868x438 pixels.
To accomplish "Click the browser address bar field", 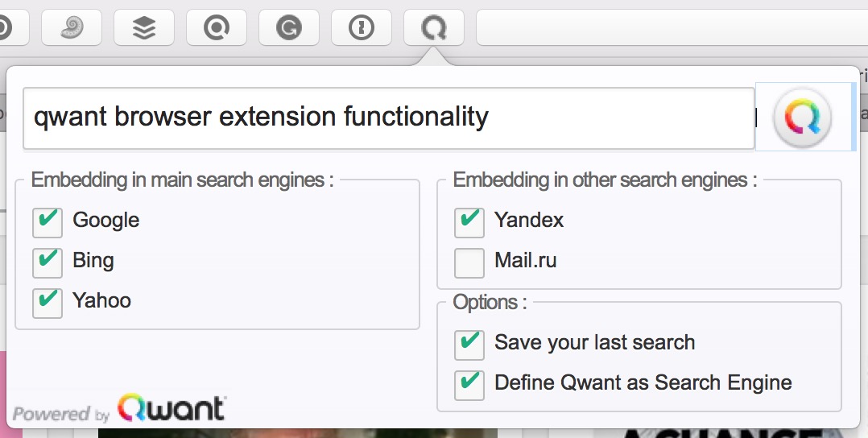I will tap(672, 27).
